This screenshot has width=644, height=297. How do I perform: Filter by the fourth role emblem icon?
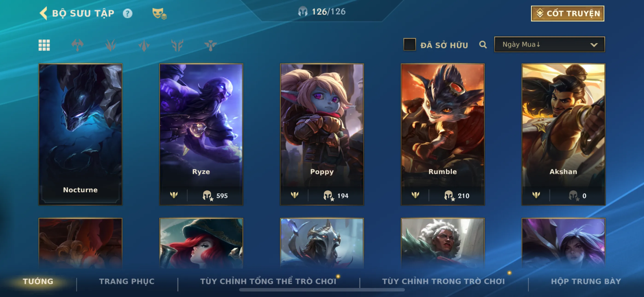click(x=177, y=45)
